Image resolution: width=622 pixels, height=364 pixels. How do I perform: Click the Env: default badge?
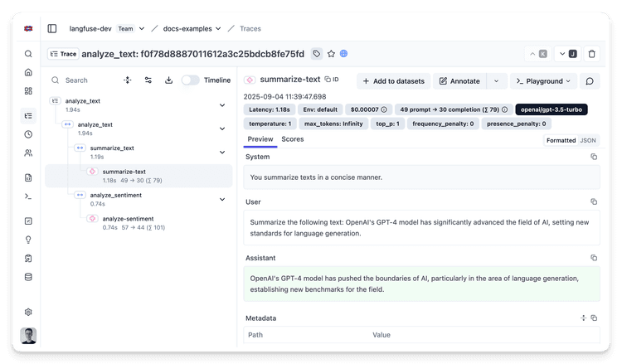(x=320, y=109)
